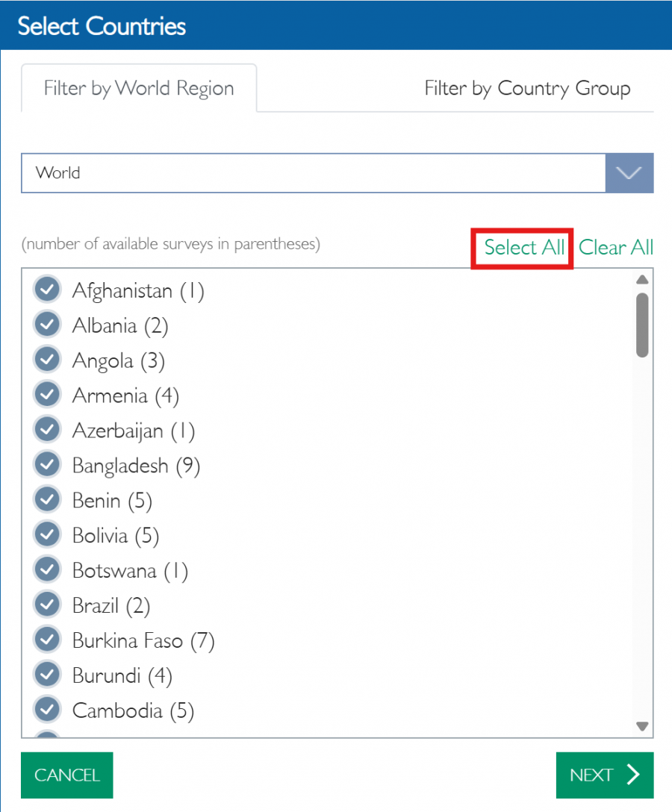The image size is (672, 812).
Task: Toggle Azerbaijan off
Action: 46,429
